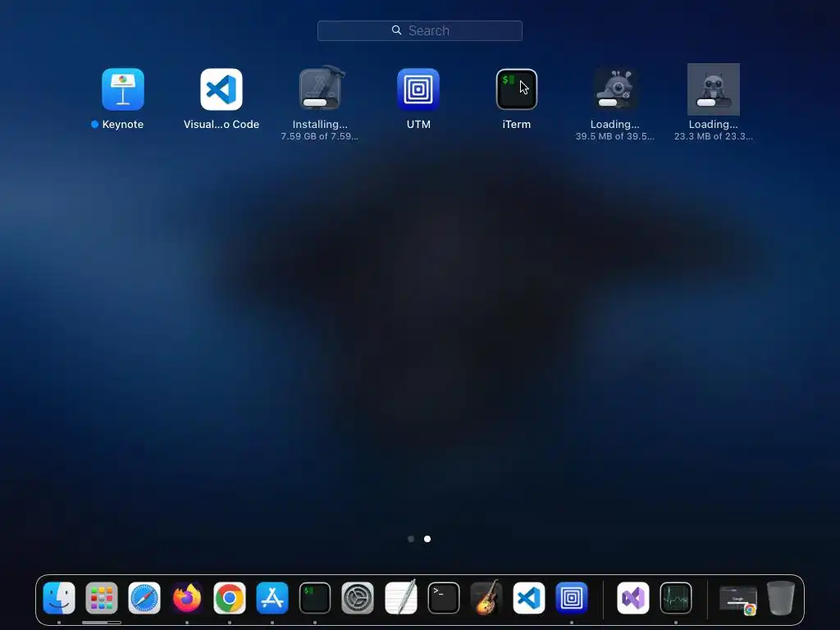Switch to first Launchpad page dot

point(411,539)
